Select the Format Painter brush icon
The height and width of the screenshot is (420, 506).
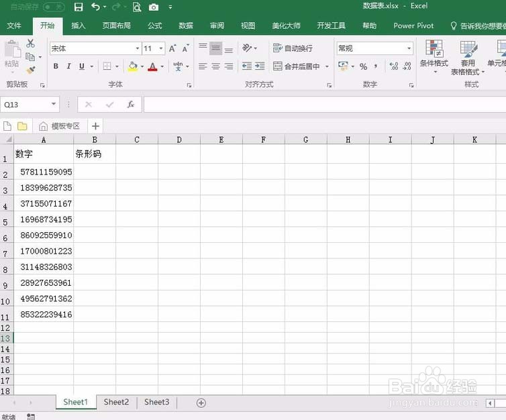coord(31,70)
